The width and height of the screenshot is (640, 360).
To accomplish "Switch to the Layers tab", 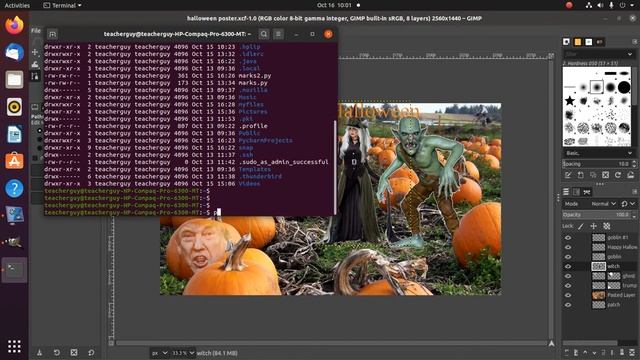I will click(567, 192).
